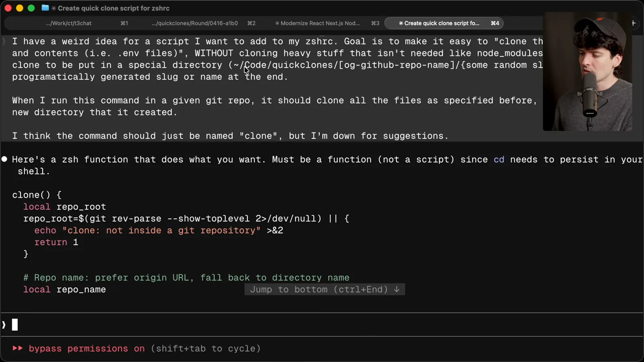The image size is (644, 362).
Task: Switch to the .../quickclones/Round/0416-a1b0 tab
Action: [x=195, y=23]
